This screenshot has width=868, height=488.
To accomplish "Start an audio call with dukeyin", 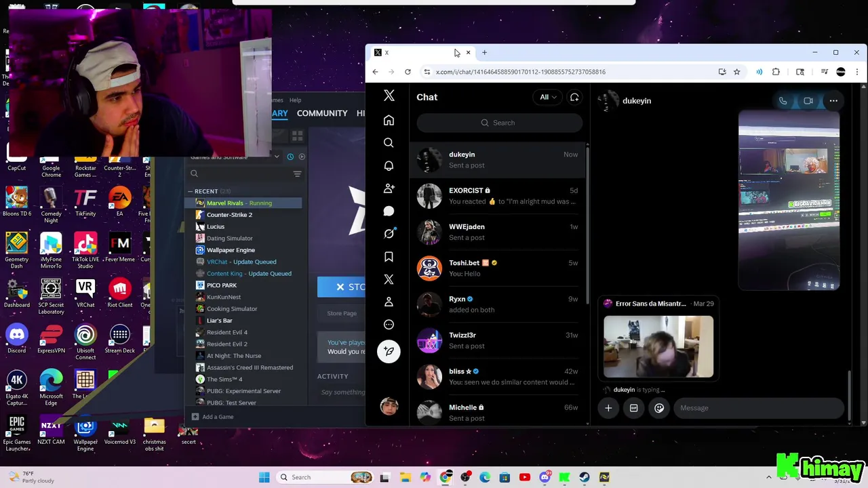I will point(783,101).
